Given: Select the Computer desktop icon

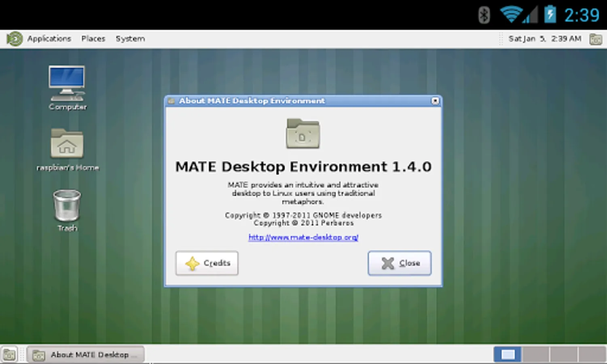Looking at the screenshot, I should pos(67,88).
